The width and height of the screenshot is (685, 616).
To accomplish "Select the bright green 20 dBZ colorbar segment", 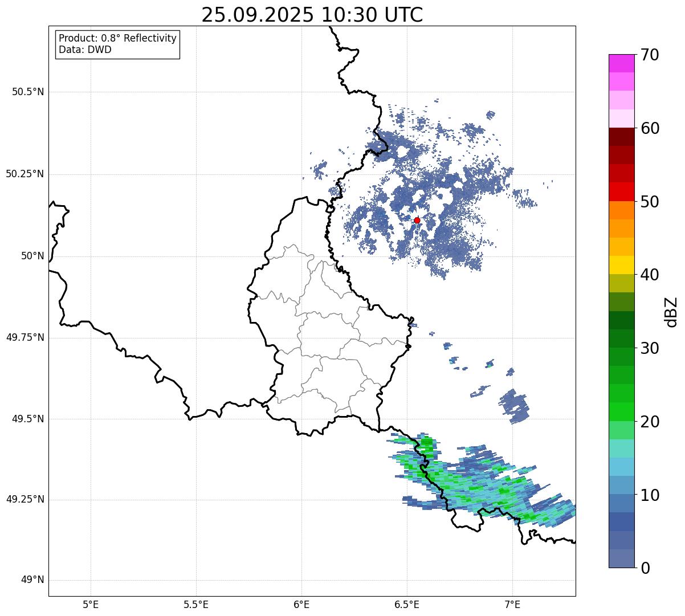I will [x=621, y=411].
